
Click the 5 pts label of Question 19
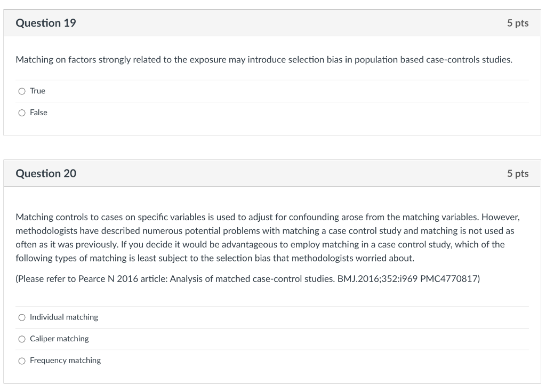(x=517, y=23)
